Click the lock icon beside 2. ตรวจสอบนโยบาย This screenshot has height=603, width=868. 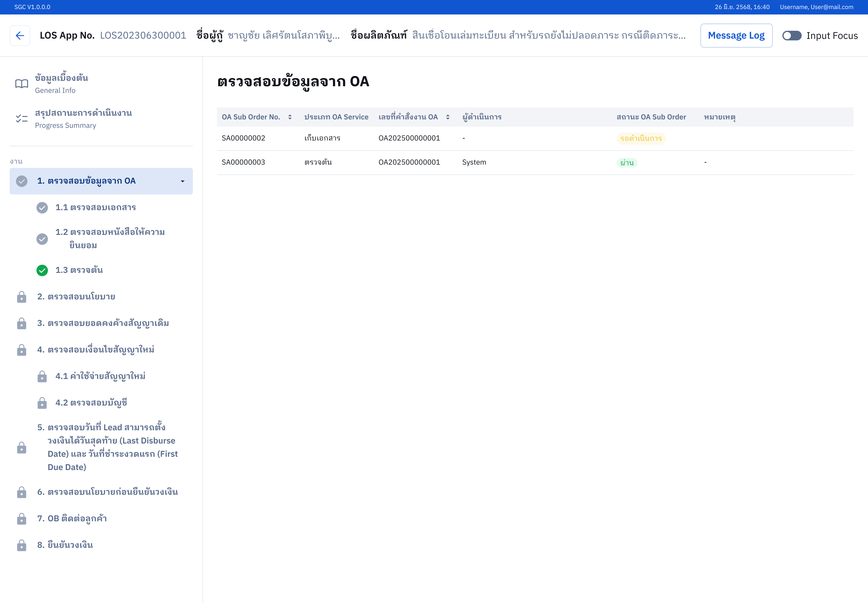(x=21, y=297)
